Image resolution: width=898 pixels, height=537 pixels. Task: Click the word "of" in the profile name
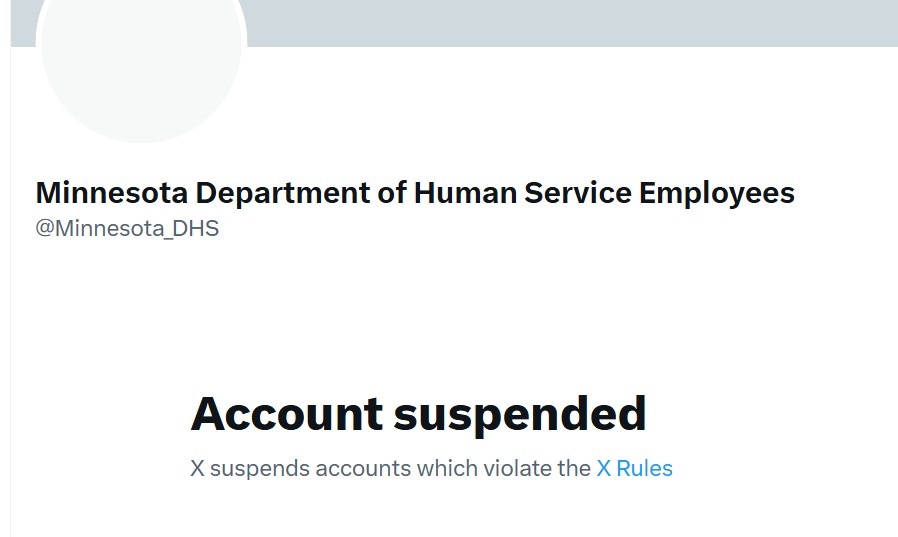pos(392,192)
